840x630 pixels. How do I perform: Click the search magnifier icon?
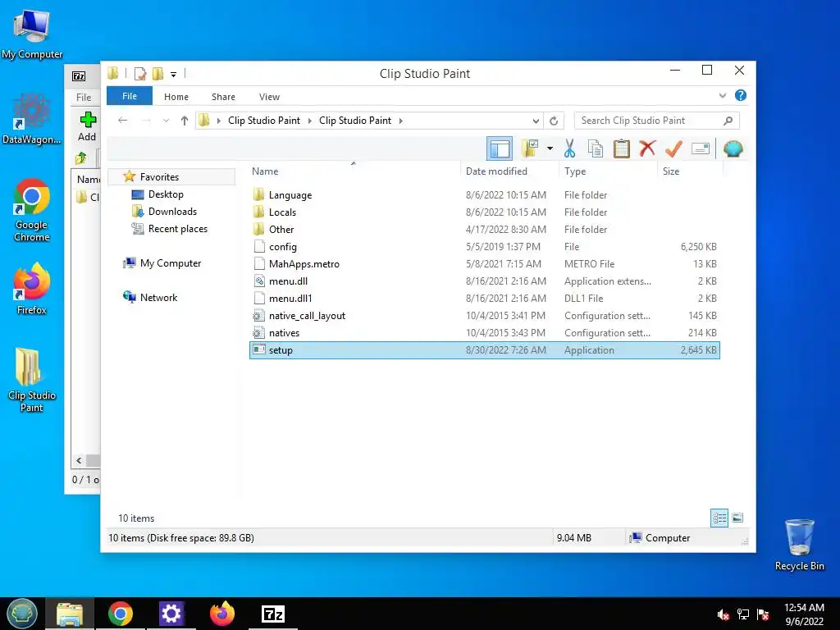tap(728, 121)
